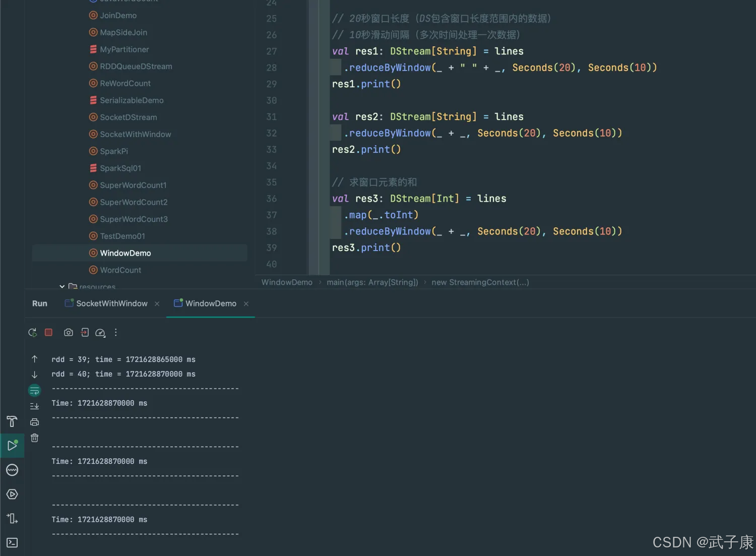Image resolution: width=756 pixels, height=556 pixels.
Task: Click main(args) breadcrumb in editor
Action: click(x=372, y=282)
